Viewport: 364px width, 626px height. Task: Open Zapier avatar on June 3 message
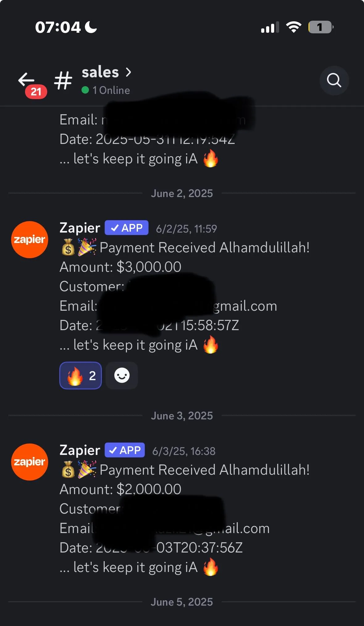coord(30,462)
